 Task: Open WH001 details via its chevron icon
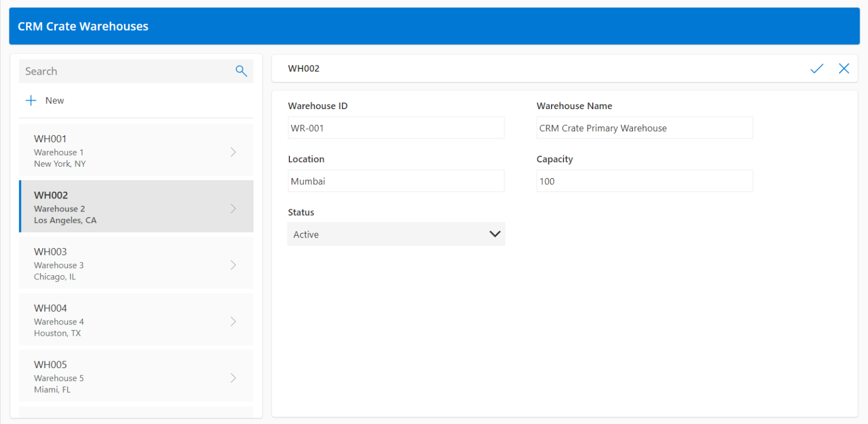click(x=233, y=151)
